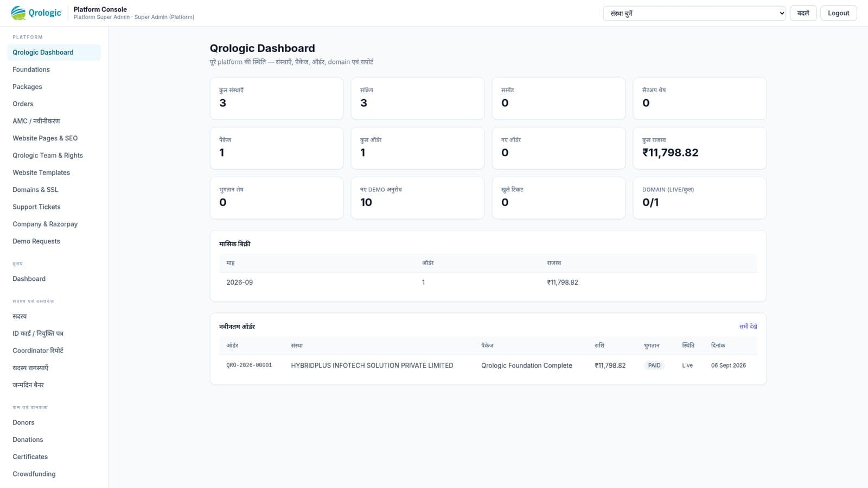This screenshot has width=868, height=488.
Task: Open Website Pages & SEO
Action: 54,138
